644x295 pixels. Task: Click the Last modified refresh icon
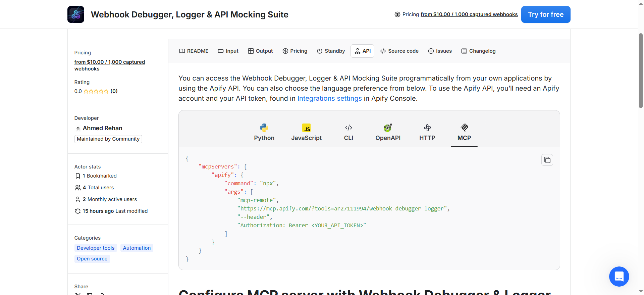[78, 211]
